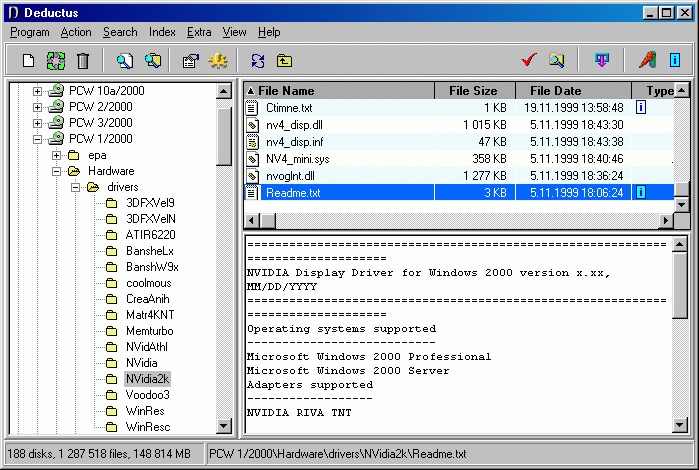Collapse the drivers folder node
699x470 pixels.
(75, 187)
